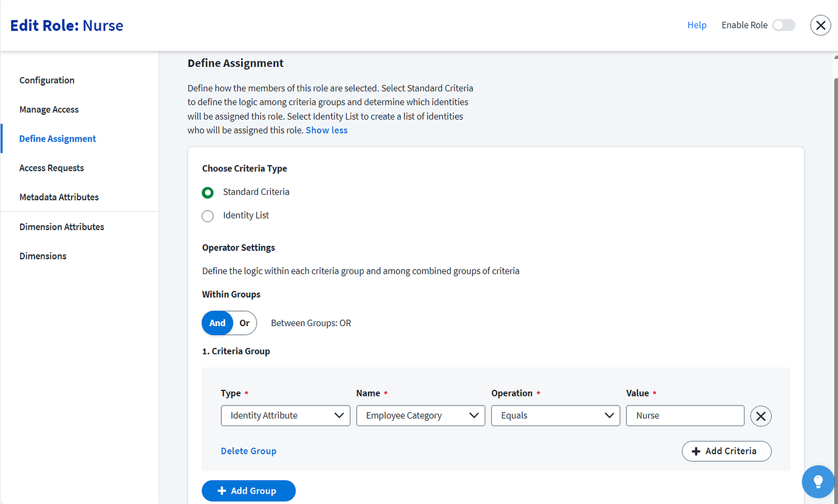
Task: Open the help lightbulb assistant
Action: tap(818, 482)
